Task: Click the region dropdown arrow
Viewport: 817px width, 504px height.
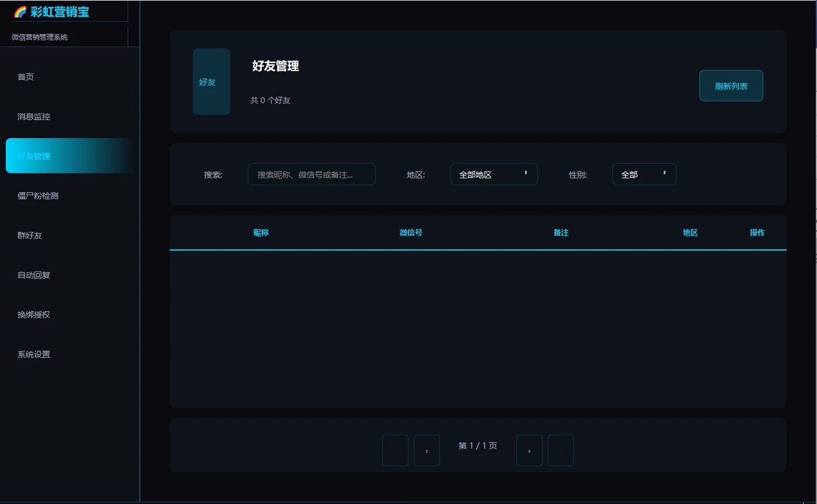Action: [x=526, y=173]
